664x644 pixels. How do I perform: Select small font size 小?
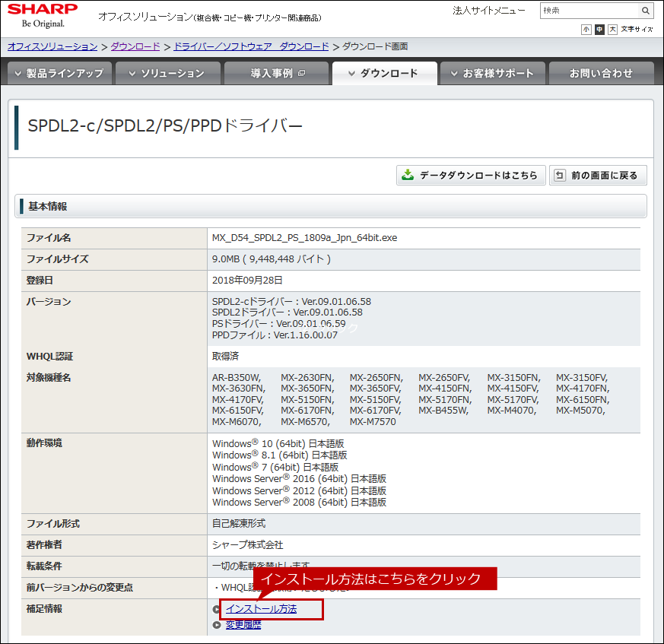[x=586, y=29]
